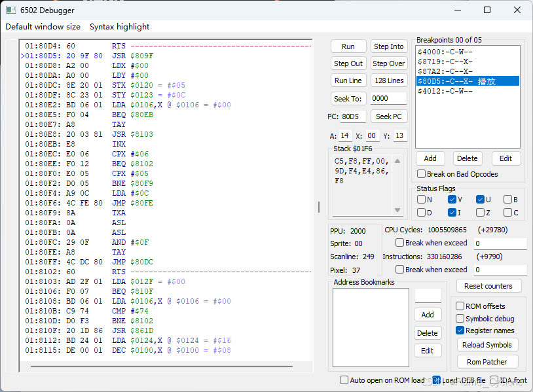Toggle the N status flag
Screen dimensions: 533x392
[421, 200]
